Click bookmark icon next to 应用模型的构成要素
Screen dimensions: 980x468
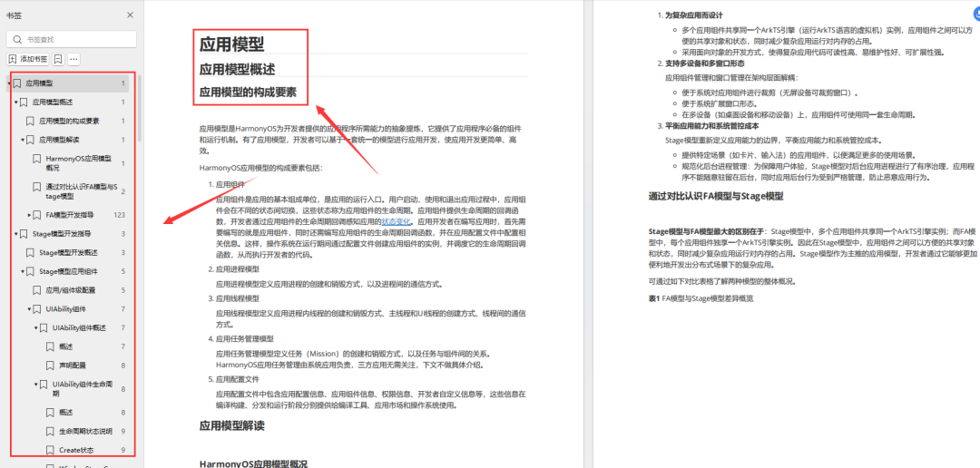click(x=30, y=121)
